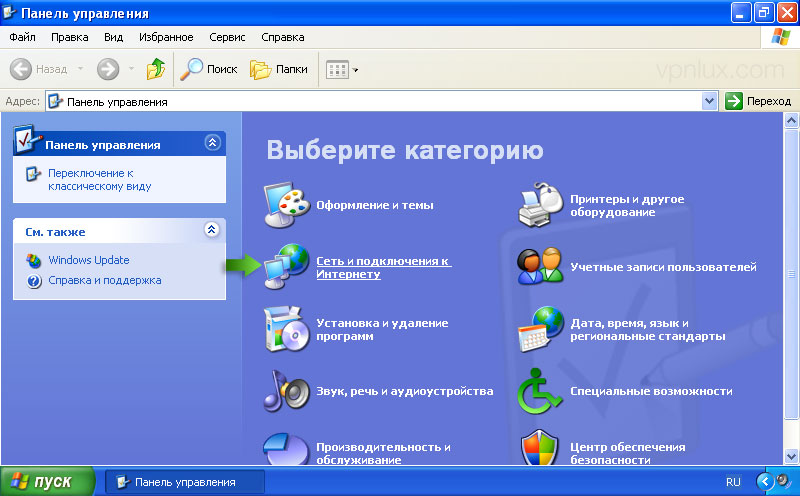
Task: Open the forward history dropdown arrow
Action: (x=131, y=69)
